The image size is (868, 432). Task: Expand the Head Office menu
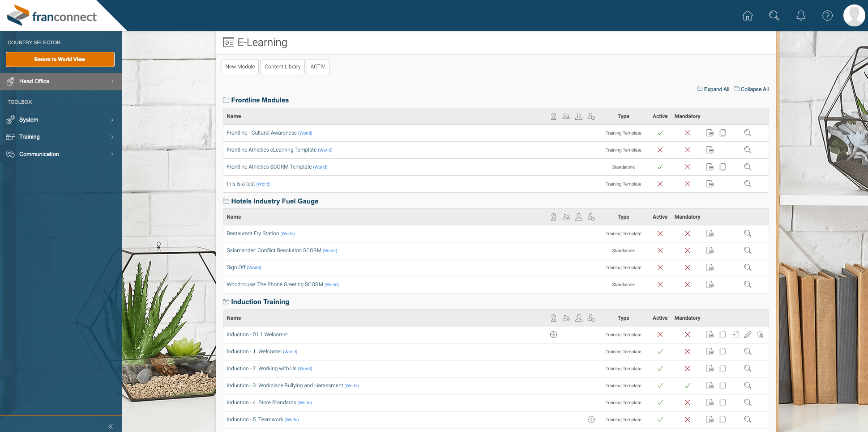click(61, 81)
